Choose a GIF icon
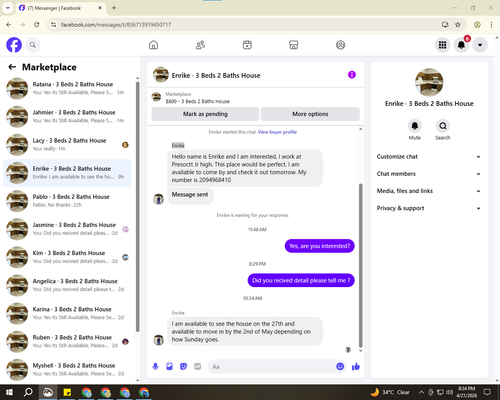 (x=198, y=367)
